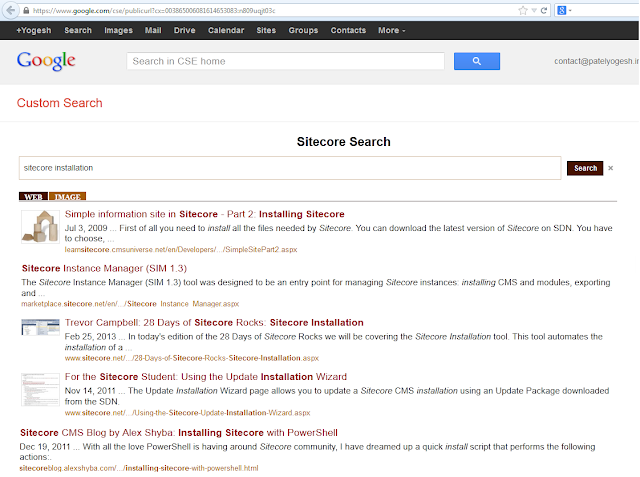
Task: Open Drive from Google bar
Action: point(184,30)
